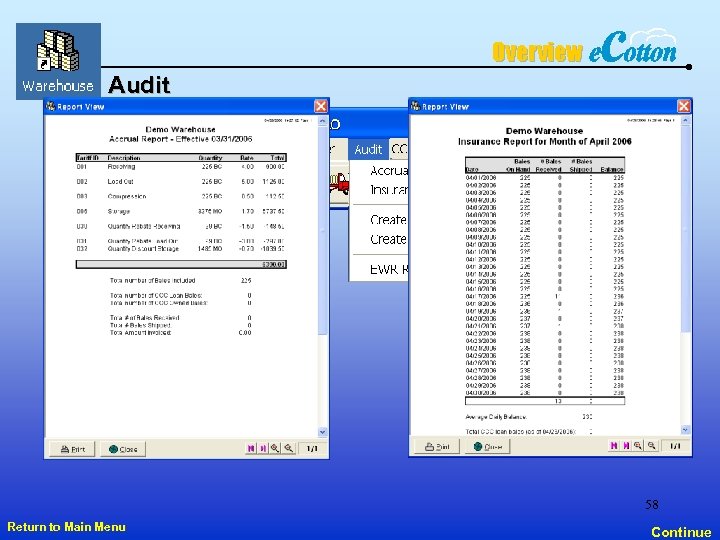Open the Warehouse shortcut icon
Screen dimensions: 720x540
click(x=58, y=61)
